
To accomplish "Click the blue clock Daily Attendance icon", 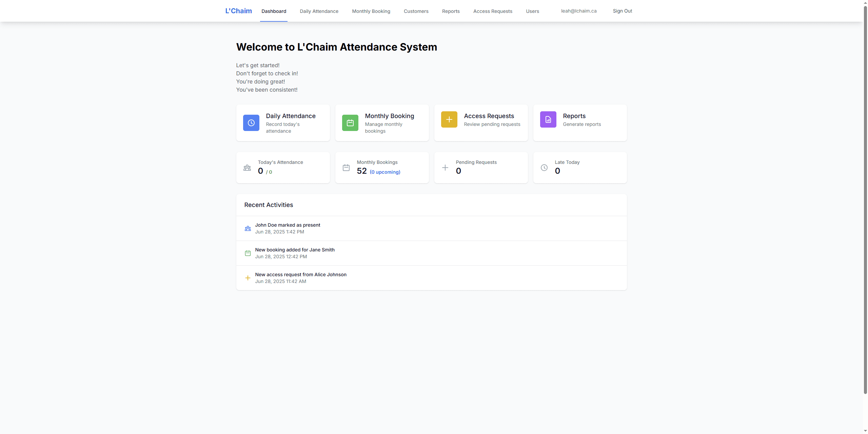I will (251, 123).
